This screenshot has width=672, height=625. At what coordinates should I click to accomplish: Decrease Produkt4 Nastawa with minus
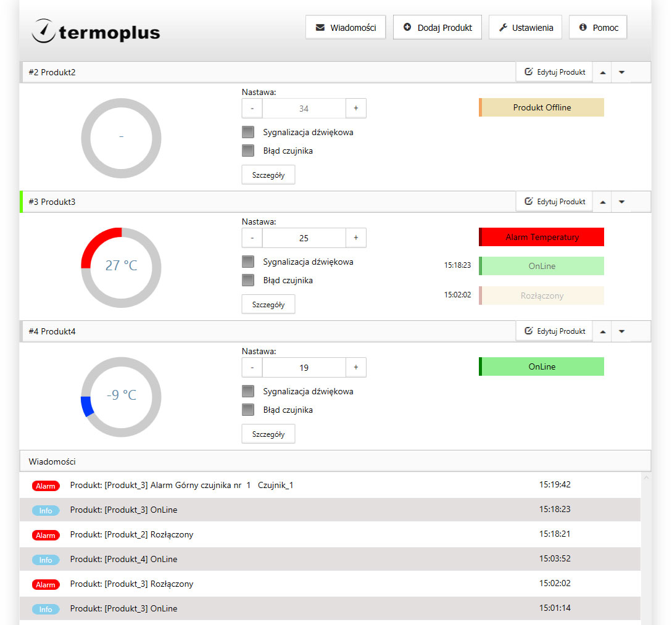252,367
